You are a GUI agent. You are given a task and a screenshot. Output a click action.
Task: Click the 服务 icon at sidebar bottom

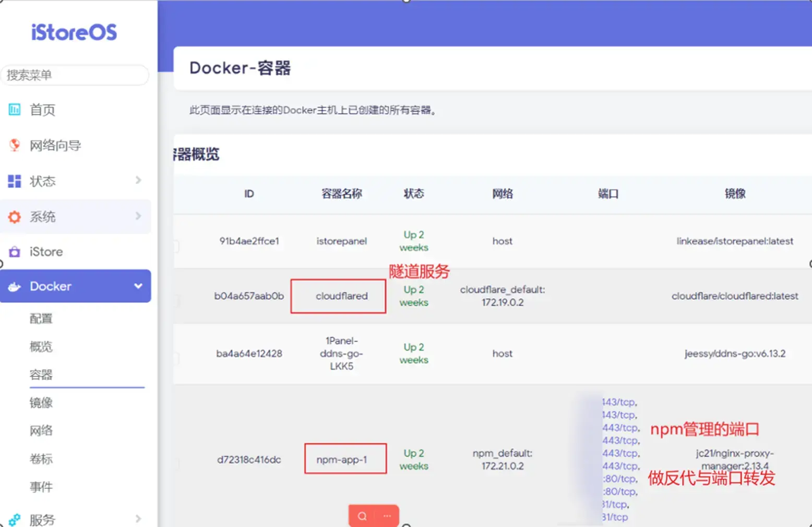[x=15, y=519]
